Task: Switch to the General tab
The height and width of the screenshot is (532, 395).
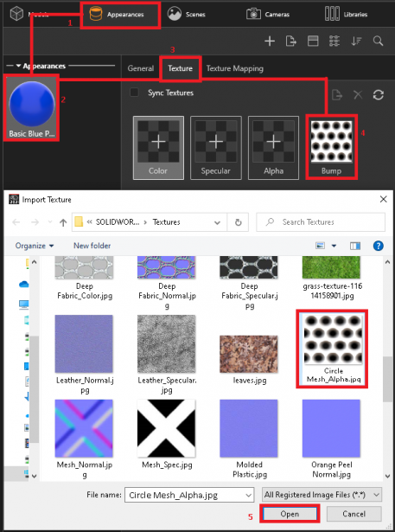Action: click(x=140, y=68)
